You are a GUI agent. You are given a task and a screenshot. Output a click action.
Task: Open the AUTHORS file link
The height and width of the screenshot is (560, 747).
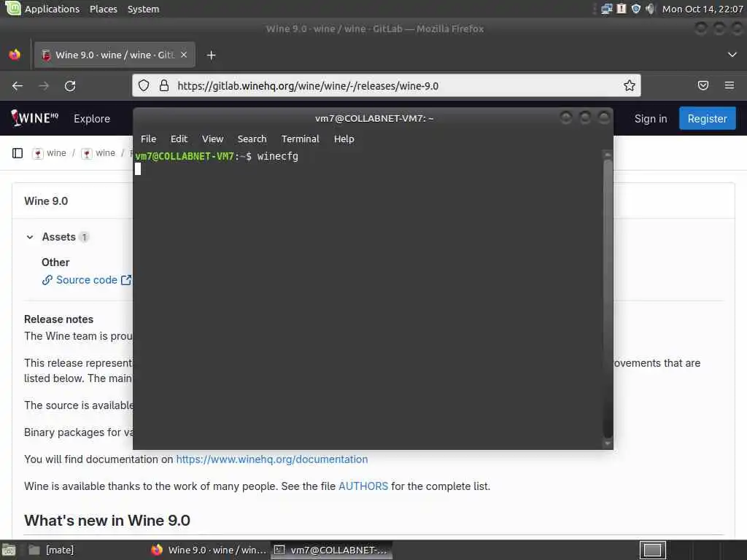pyautogui.click(x=363, y=486)
